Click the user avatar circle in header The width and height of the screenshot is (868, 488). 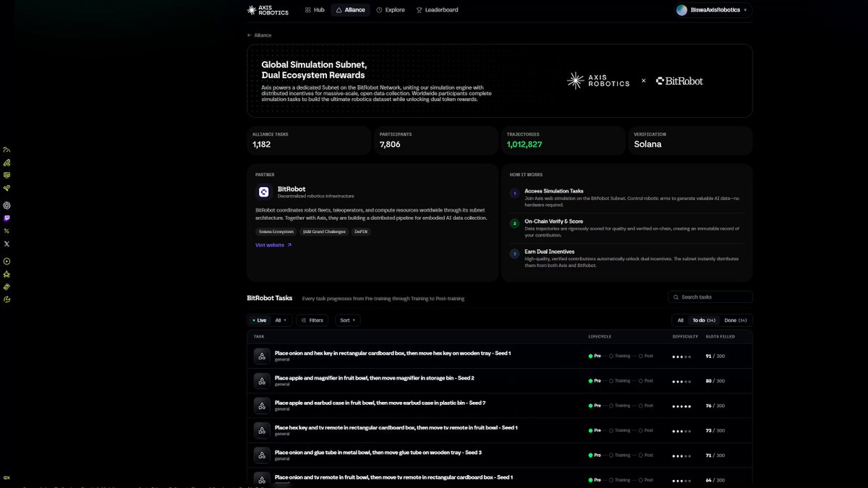click(681, 10)
